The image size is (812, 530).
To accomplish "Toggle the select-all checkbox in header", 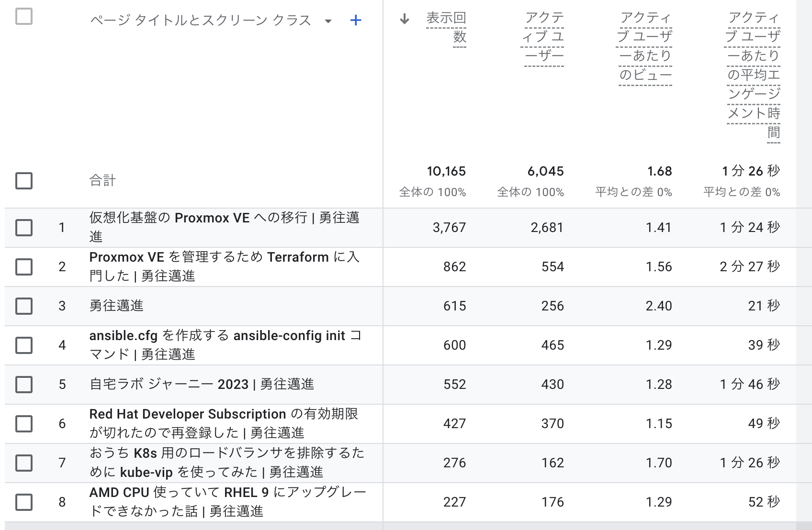I will [x=24, y=17].
